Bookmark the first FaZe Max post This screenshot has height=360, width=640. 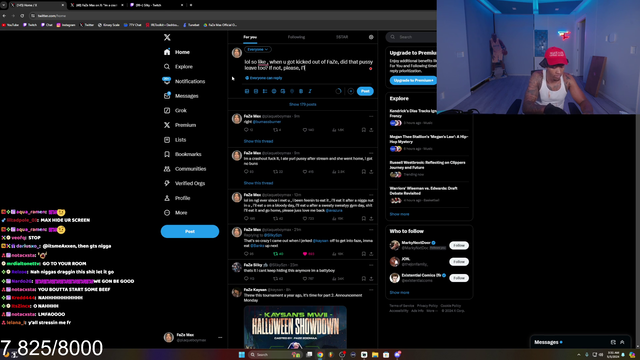click(364, 130)
